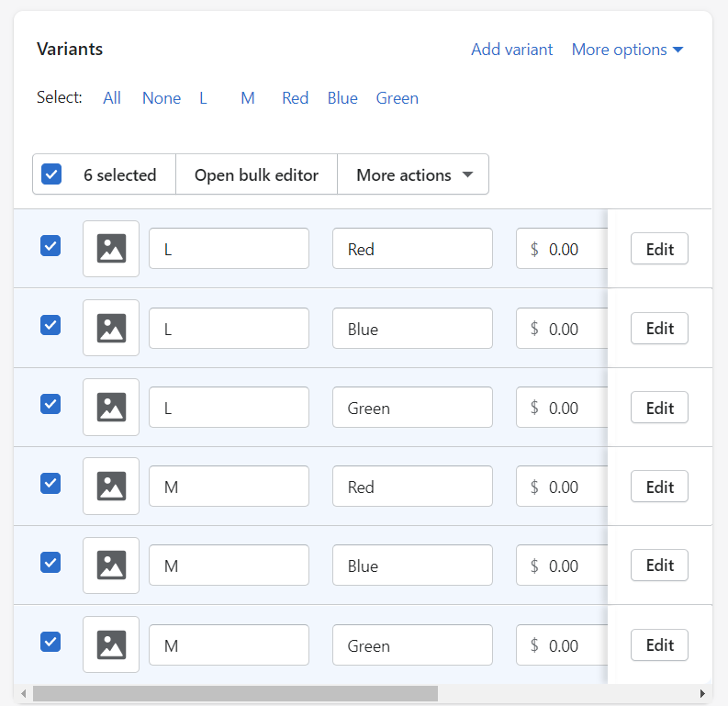Click the image placeholder for M Red variant
728x706 pixels.
point(111,486)
